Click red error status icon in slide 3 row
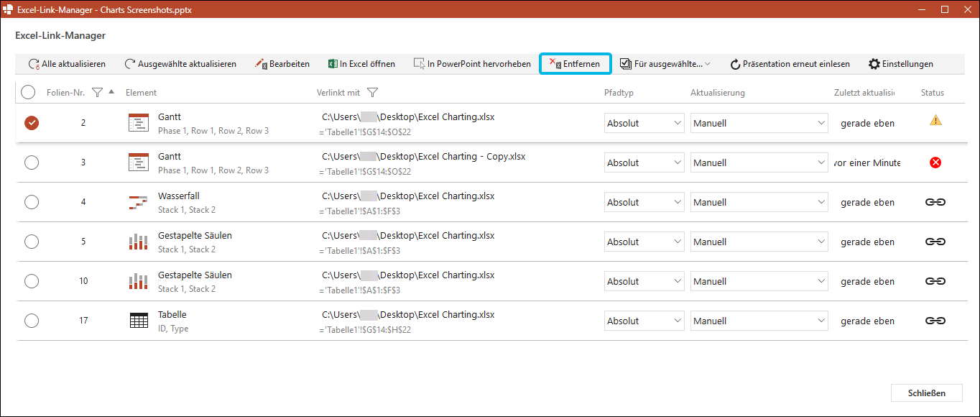Screen dimensions: 980x417 (x=935, y=162)
